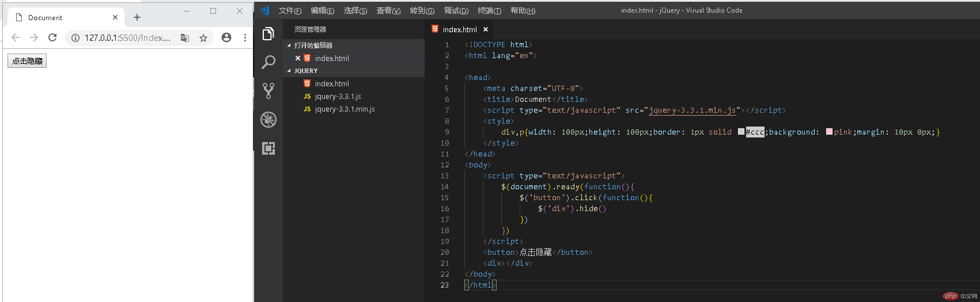The width and height of the screenshot is (980, 302).
Task: Open the Debug view icon
Action: pyautogui.click(x=268, y=120)
